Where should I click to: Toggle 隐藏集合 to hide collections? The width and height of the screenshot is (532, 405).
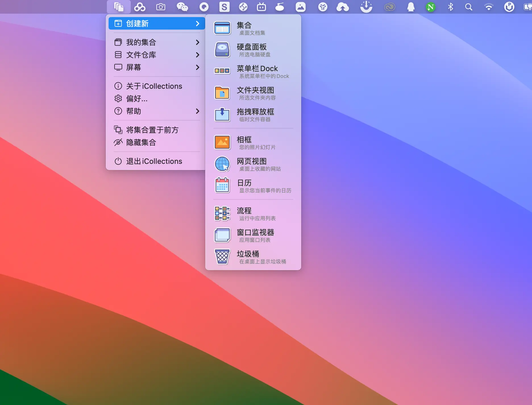click(141, 142)
